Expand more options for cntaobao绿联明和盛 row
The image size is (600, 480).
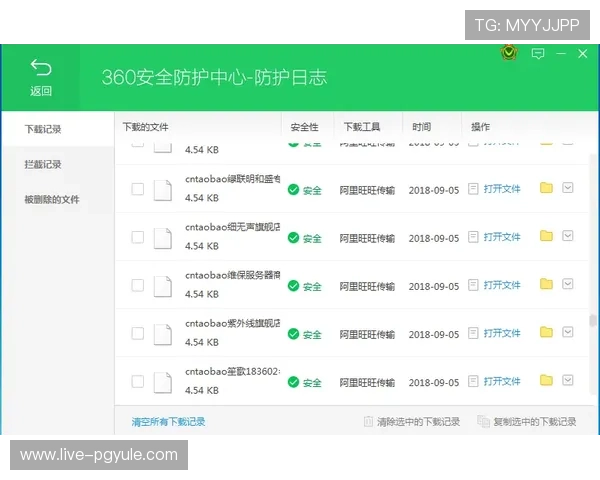coord(568,188)
